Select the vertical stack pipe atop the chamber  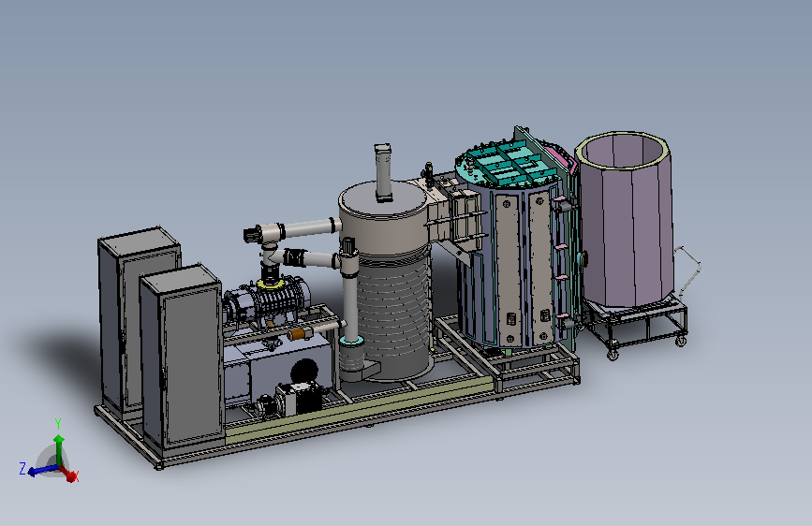(x=383, y=172)
